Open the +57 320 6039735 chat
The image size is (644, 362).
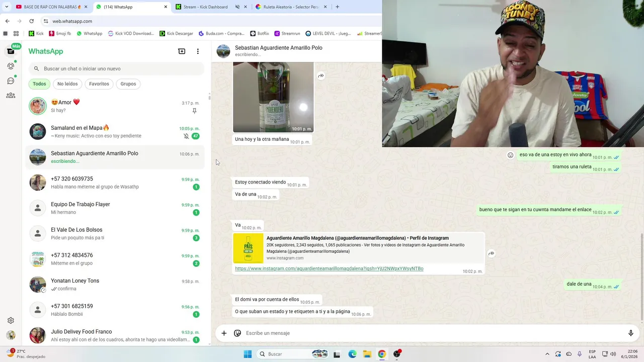(x=115, y=183)
